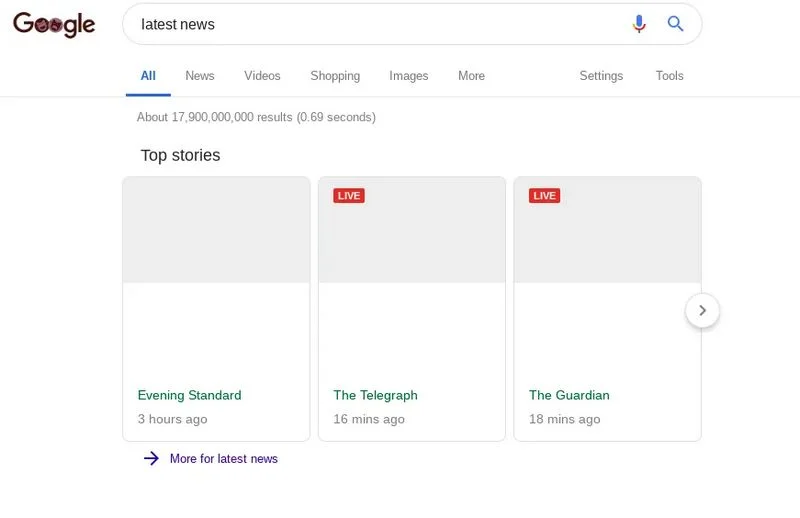The height and width of the screenshot is (518, 800).
Task: Click the 16 mins ago timestamp
Action: click(x=369, y=419)
